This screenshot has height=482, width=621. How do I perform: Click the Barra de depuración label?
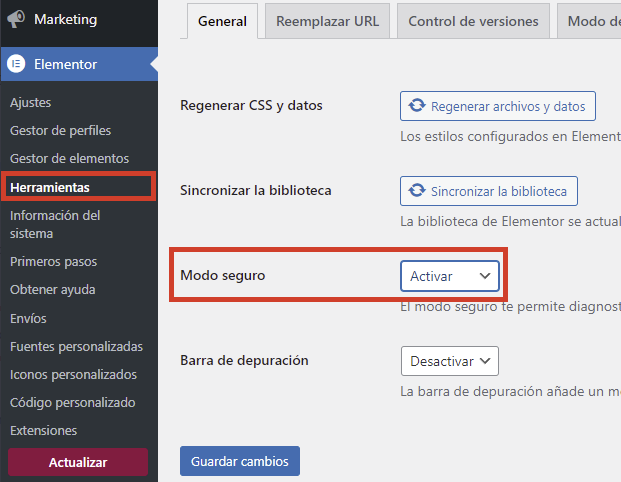click(244, 360)
